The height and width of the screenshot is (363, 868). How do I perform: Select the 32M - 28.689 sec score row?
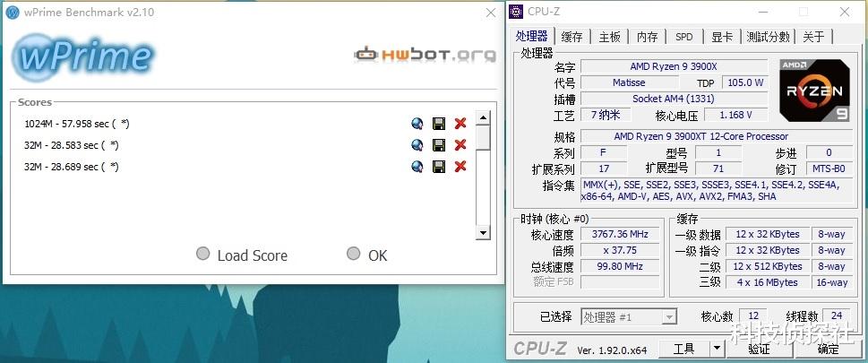(72, 167)
